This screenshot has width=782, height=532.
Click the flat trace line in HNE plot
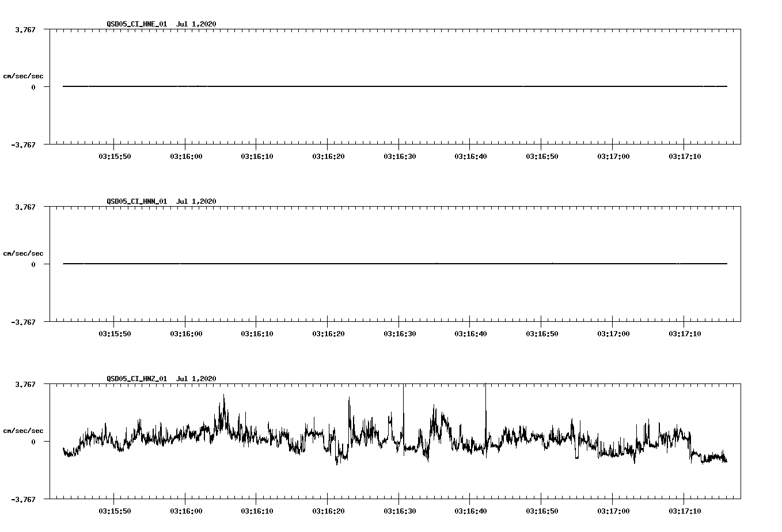(395, 86)
